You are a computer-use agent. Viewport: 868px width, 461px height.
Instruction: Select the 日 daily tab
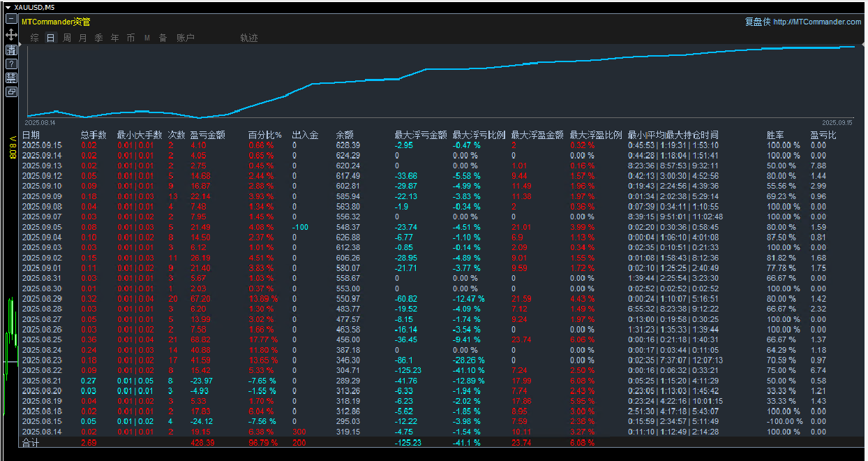point(50,38)
